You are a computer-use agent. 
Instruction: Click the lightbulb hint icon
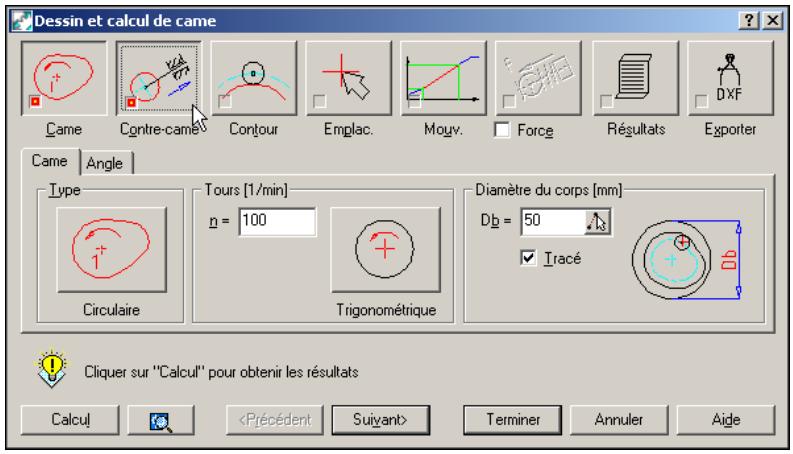(52, 369)
